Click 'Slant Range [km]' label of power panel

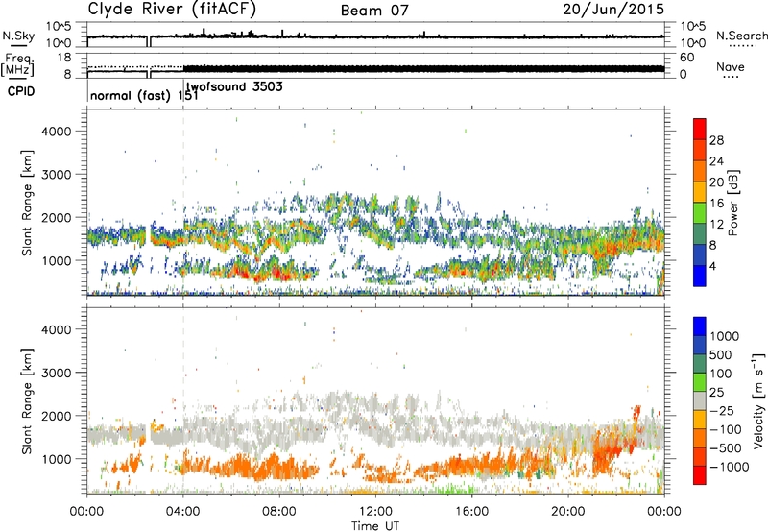tap(27, 203)
